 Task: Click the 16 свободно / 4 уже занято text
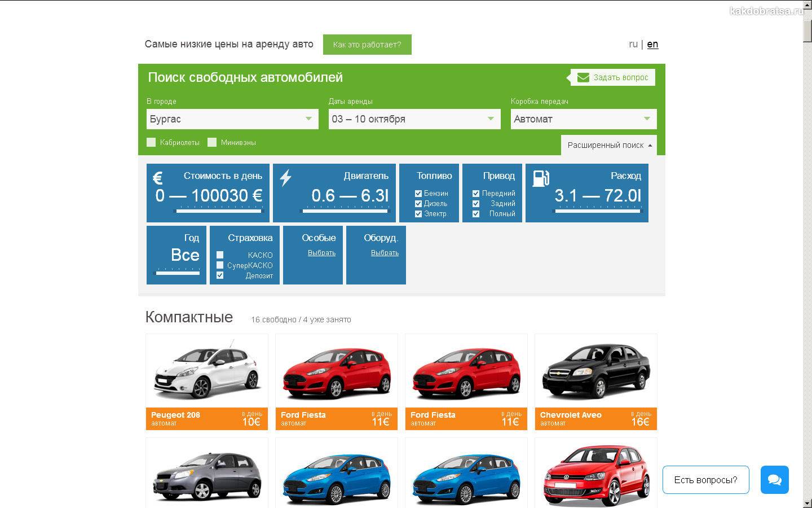[x=301, y=319]
